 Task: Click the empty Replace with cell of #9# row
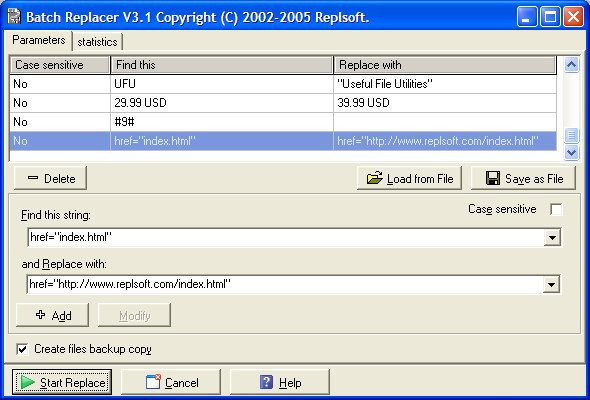[445, 122]
